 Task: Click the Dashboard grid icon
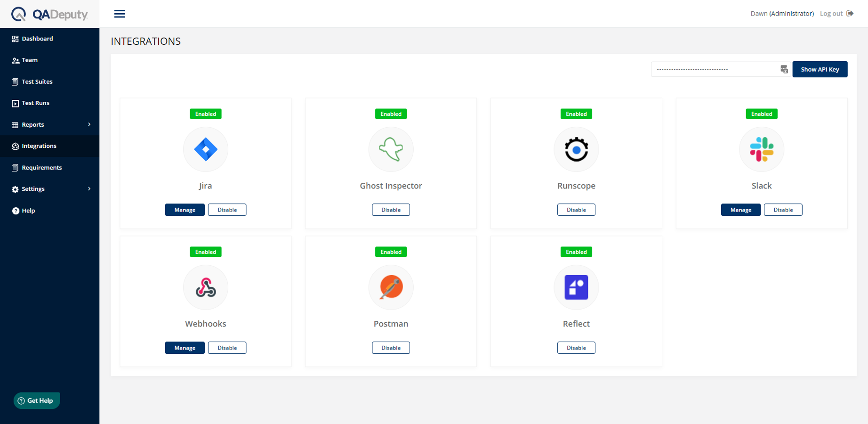click(x=15, y=39)
